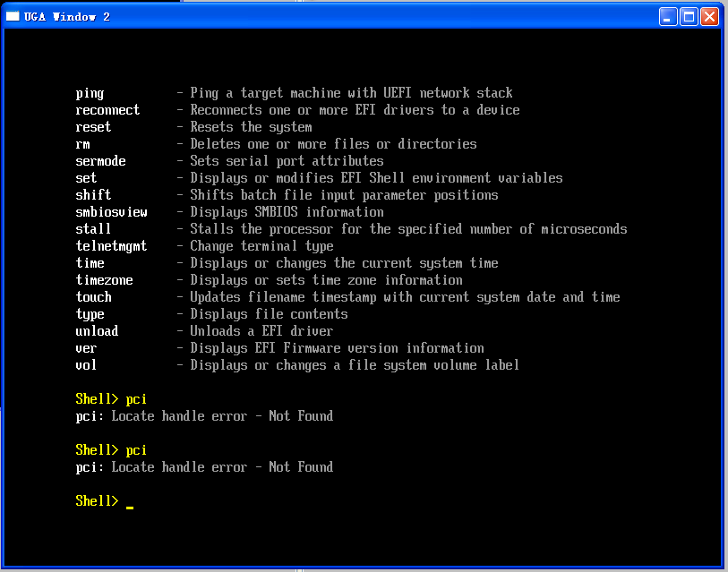
Task: Click the blinking cursor at the Shell prompt
Action: [x=130, y=508]
